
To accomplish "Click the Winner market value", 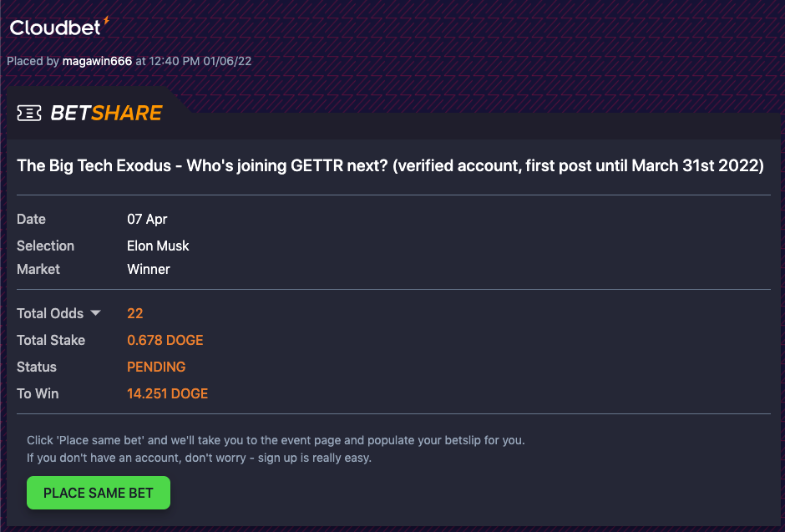I will coord(149,269).
